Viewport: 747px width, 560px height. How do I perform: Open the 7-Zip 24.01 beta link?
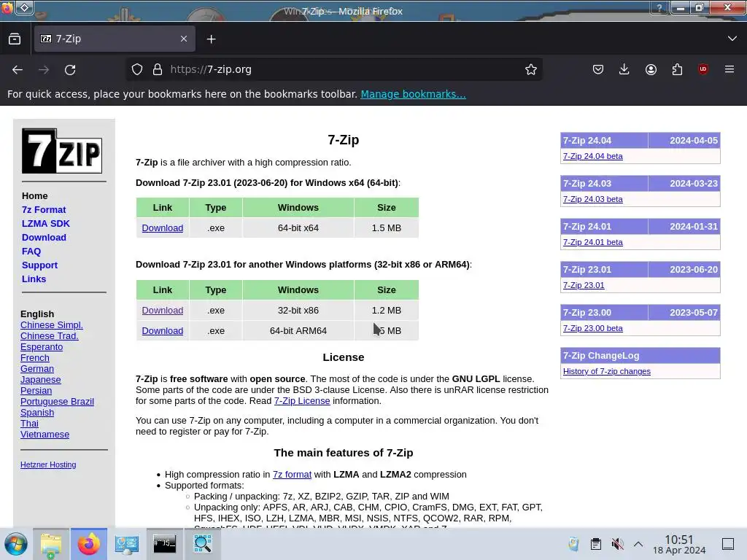click(x=592, y=242)
